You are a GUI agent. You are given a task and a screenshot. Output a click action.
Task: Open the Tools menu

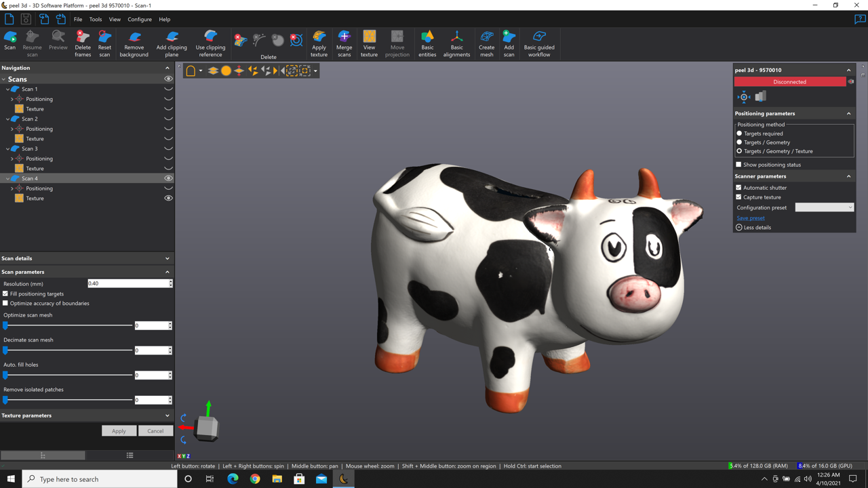pyautogui.click(x=95, y=20)
